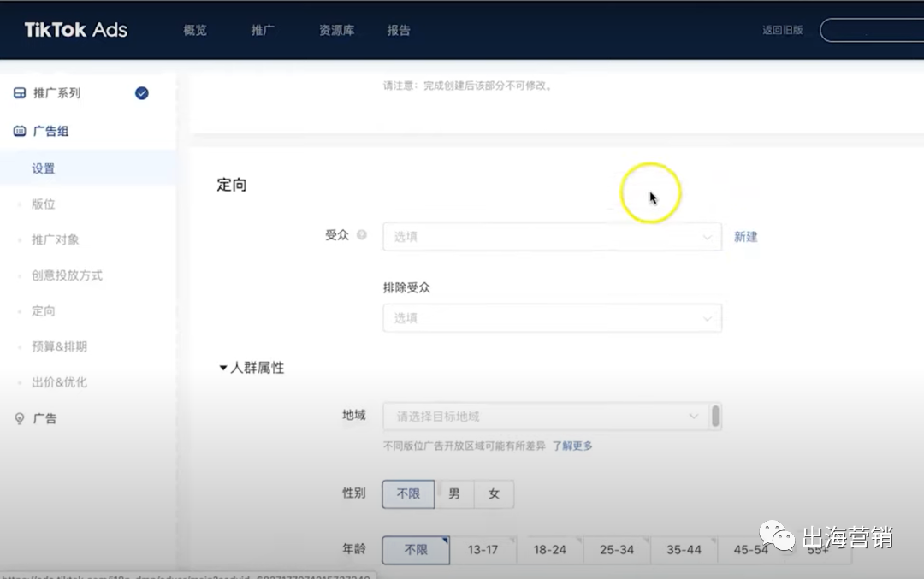The image size is (924, 579).
Task: Select the 推广系列 icon in sidebar
Action: (19, 92)
